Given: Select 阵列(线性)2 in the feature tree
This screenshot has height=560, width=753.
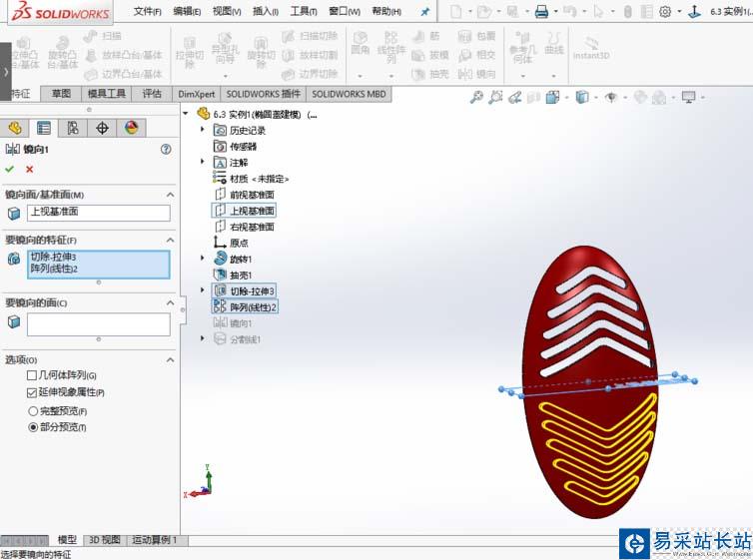Looking at the screenshot, I should (x=245, y=307).
